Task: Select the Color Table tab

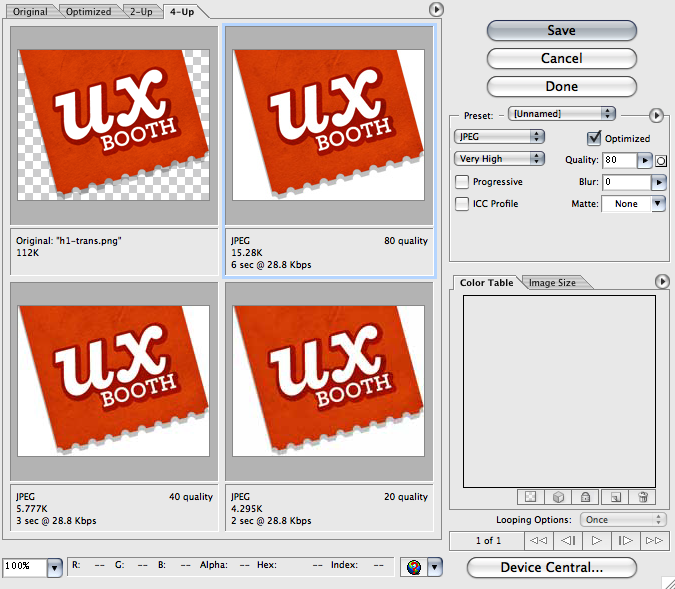Action: [x=486, y=282]
